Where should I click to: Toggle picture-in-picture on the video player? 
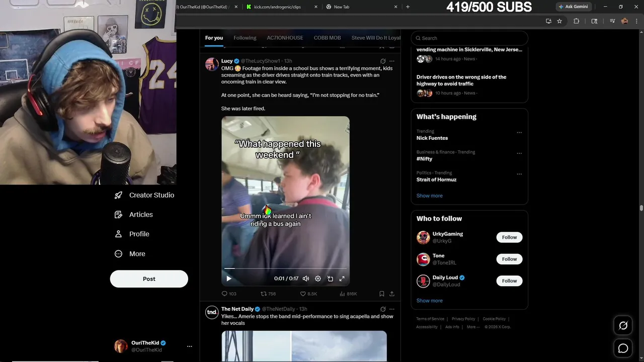330,279
